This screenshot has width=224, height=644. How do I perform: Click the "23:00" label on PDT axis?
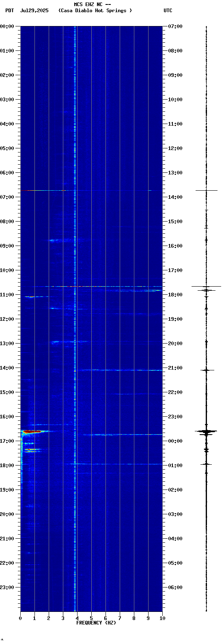[x=7, y=587]
